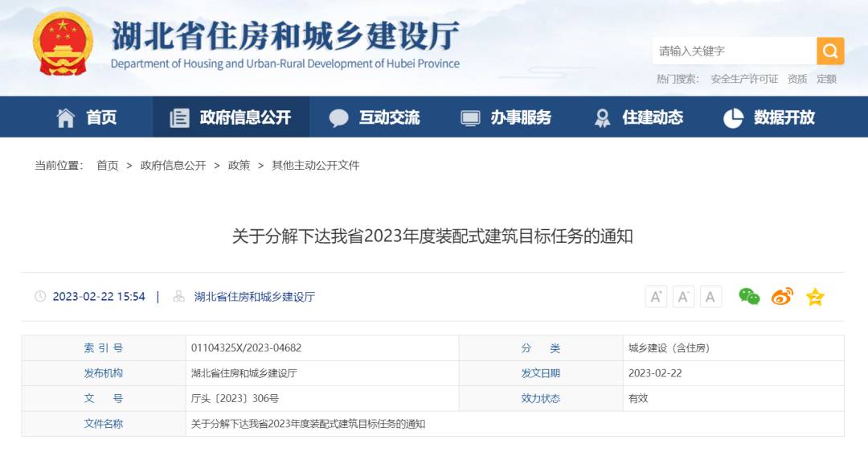Open the 政府信息公开 navigation tab

click(x=231, y=117)
